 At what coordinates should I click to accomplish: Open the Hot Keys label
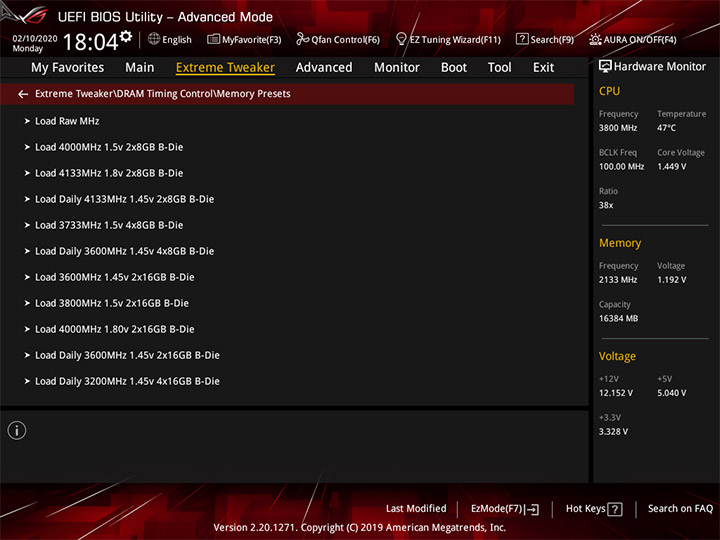[x=585, y=508]
